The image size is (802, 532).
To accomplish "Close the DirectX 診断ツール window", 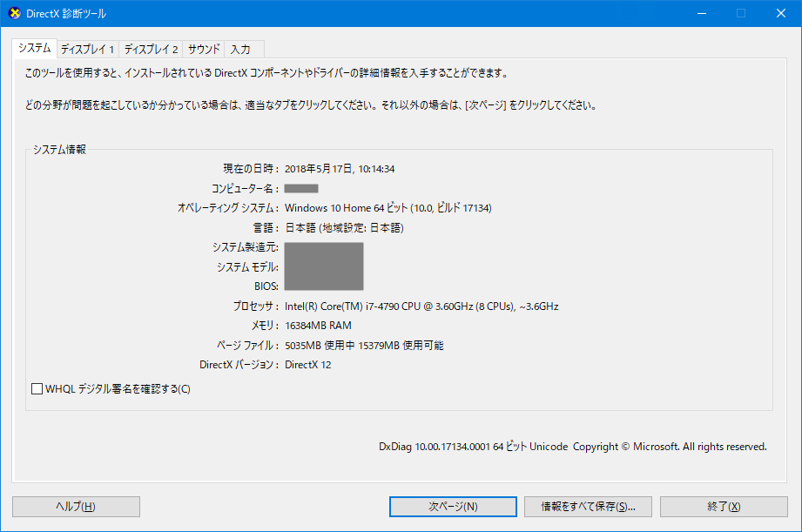I will click(x=780, y=13).
